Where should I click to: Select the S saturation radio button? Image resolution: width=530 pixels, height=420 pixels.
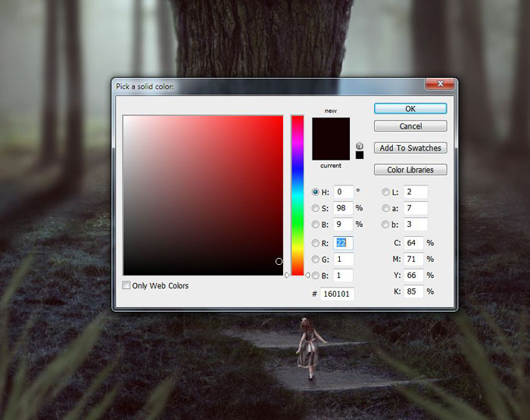click(x=316, y=208)
